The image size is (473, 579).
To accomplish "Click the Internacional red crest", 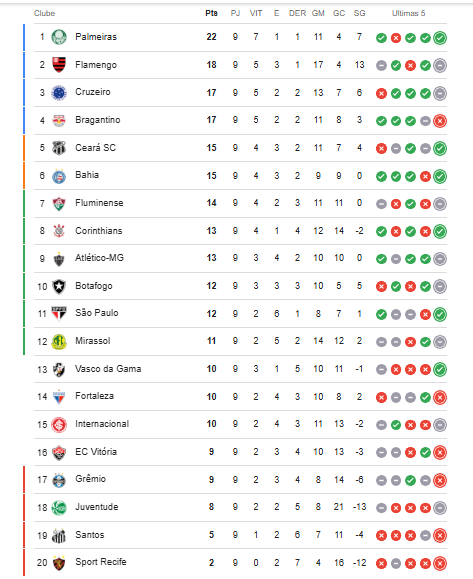I will click(x=59, y=425).
